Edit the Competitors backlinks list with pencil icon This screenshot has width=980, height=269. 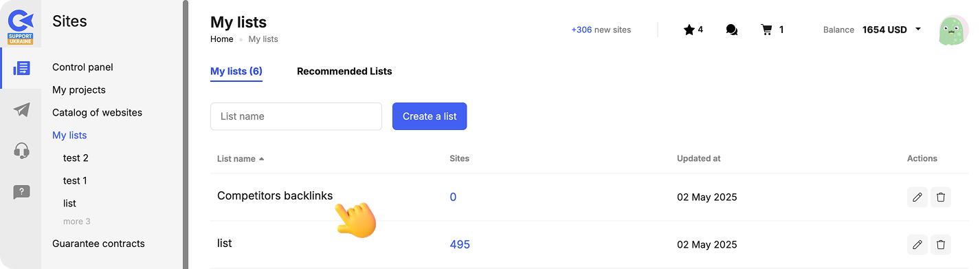917,197
